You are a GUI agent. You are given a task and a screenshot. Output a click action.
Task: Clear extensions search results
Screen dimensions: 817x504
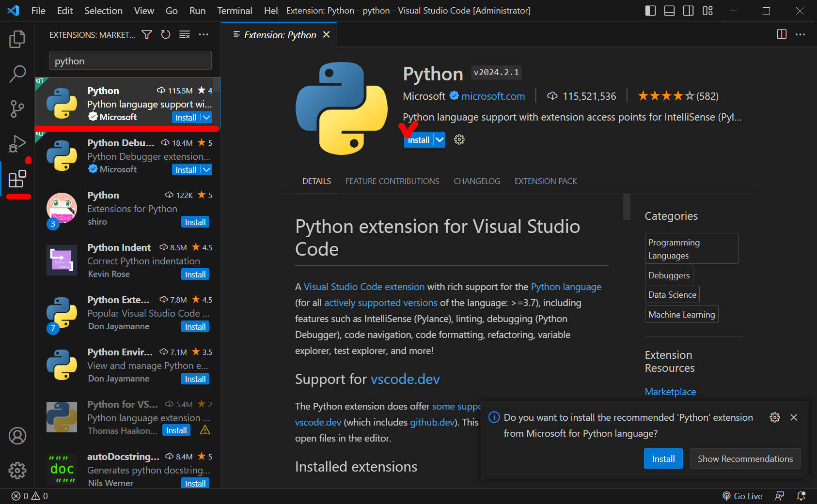click(x=185, y=34)
